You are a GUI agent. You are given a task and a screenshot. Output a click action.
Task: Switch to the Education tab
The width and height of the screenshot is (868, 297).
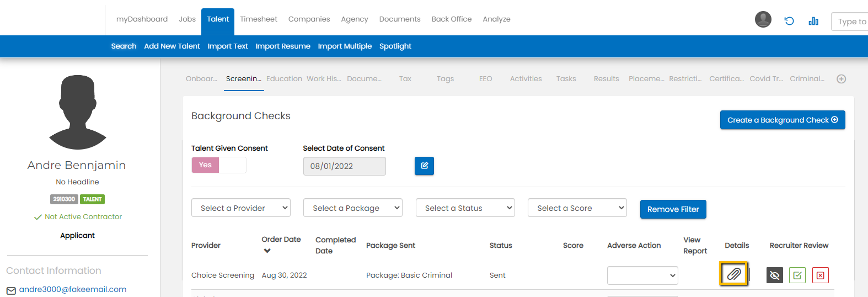click(x=284, y=79)
